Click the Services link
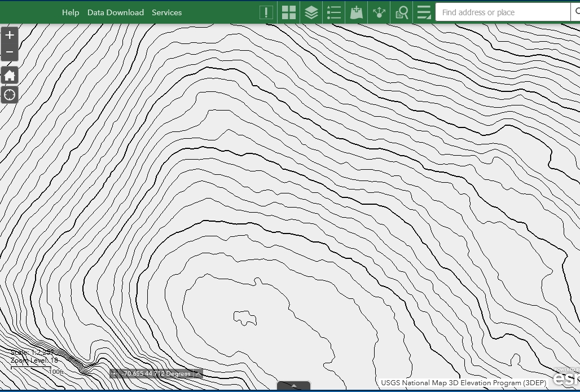 pyautogui.click(x=166, y=12)
